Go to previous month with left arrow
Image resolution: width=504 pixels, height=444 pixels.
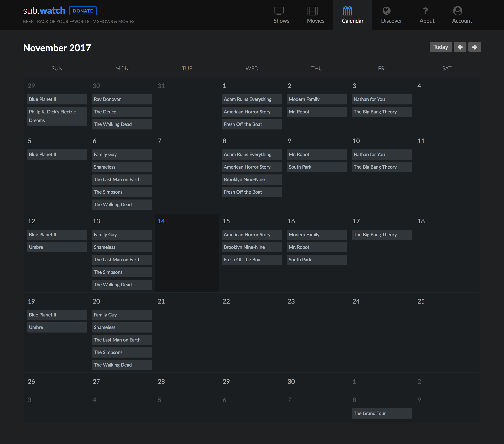point(460,47)
